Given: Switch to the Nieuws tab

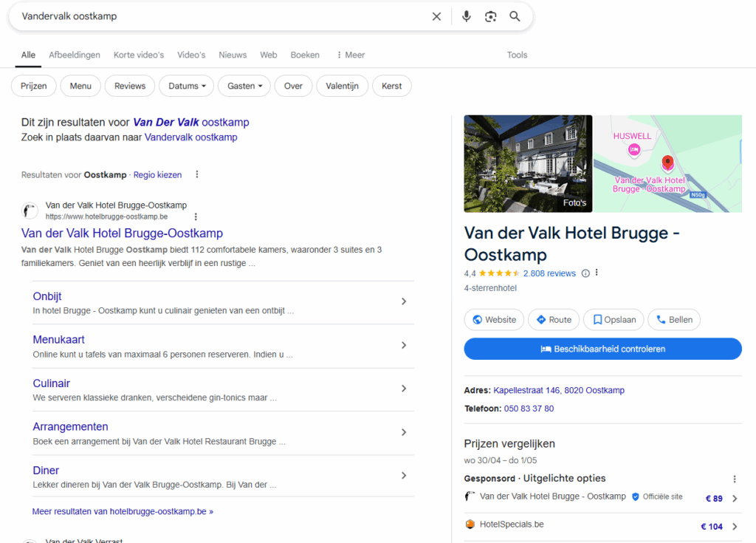Looking at the screenshot, I should pyautogui.click(x=233, y=55).
